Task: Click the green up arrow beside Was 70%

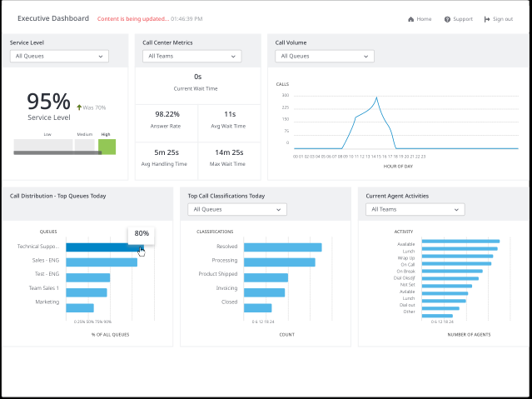Action: (x=79, y=107)
